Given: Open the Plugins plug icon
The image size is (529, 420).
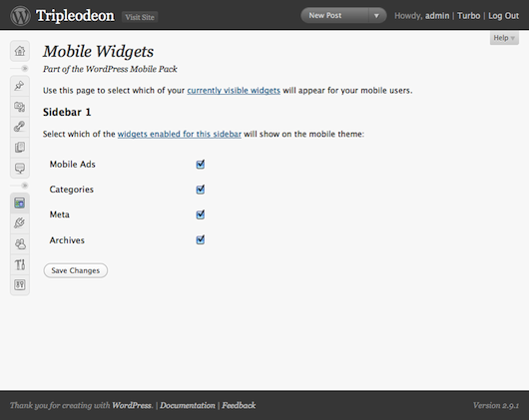Looking at the screenshot, I should pyautogui.click(x=20, y=223).
